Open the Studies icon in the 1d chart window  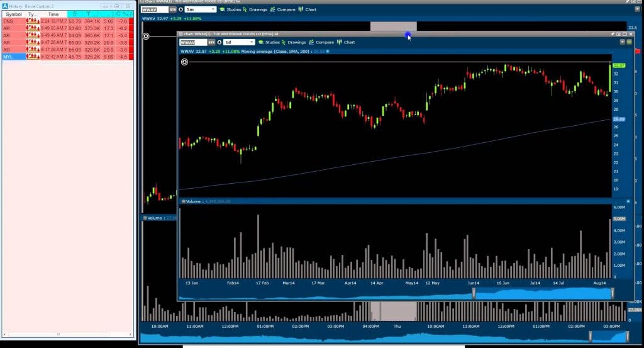click(x=260, y=42)
